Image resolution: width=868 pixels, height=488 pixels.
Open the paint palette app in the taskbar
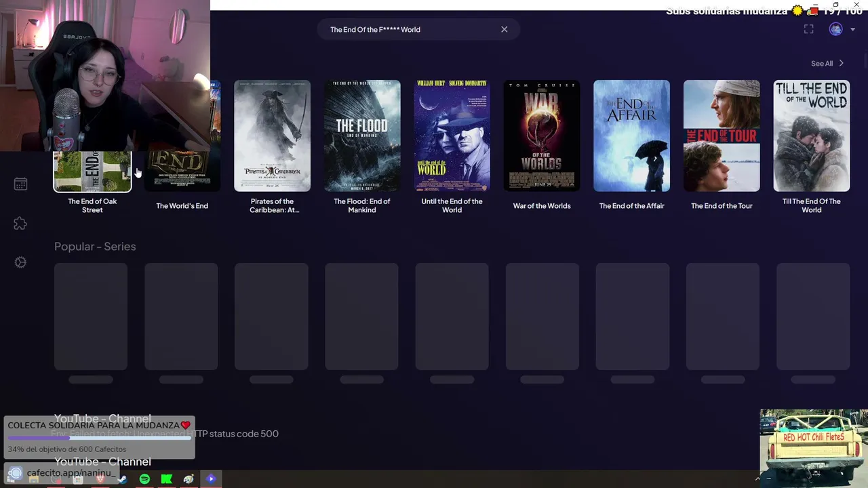189,479
